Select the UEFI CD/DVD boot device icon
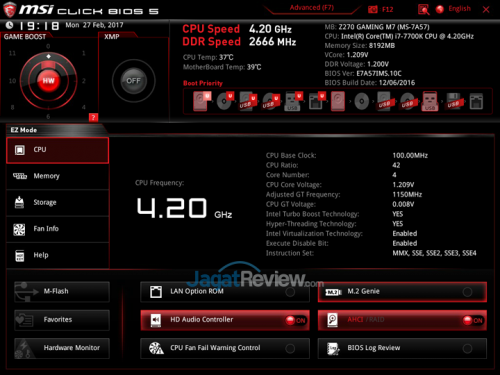Viewport: 500px width, 375px height. pos(225,101)
